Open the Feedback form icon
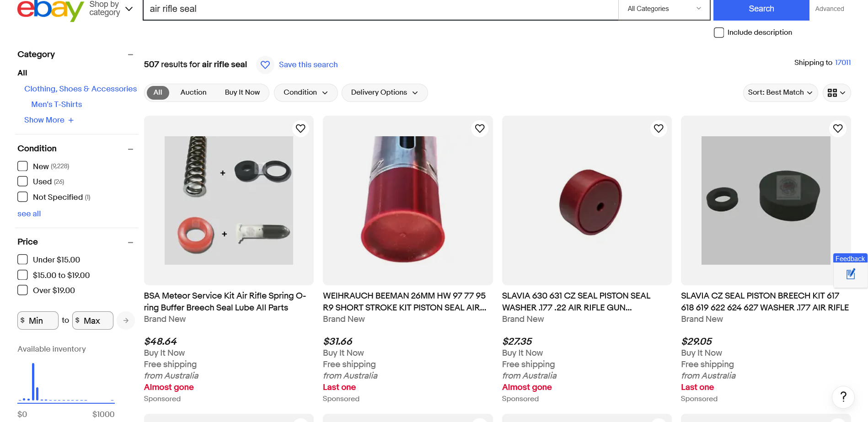The image size is (868, 422). (851, 274)
